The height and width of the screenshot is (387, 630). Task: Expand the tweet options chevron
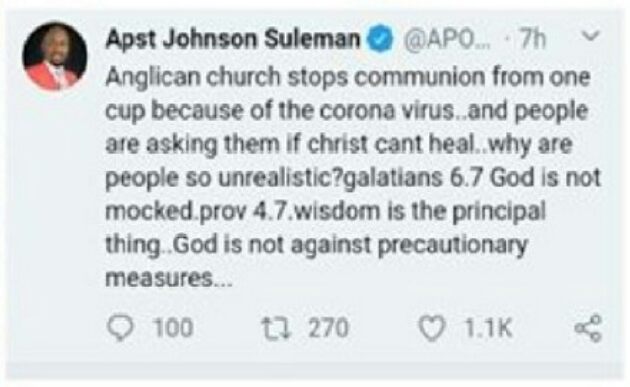coord(591,36)
